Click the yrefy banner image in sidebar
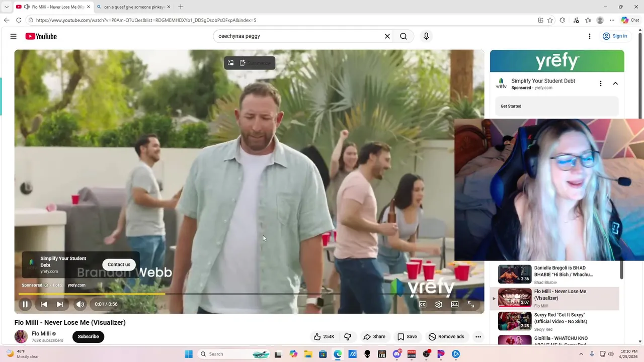The image size is (644, 362). point(557,61)
